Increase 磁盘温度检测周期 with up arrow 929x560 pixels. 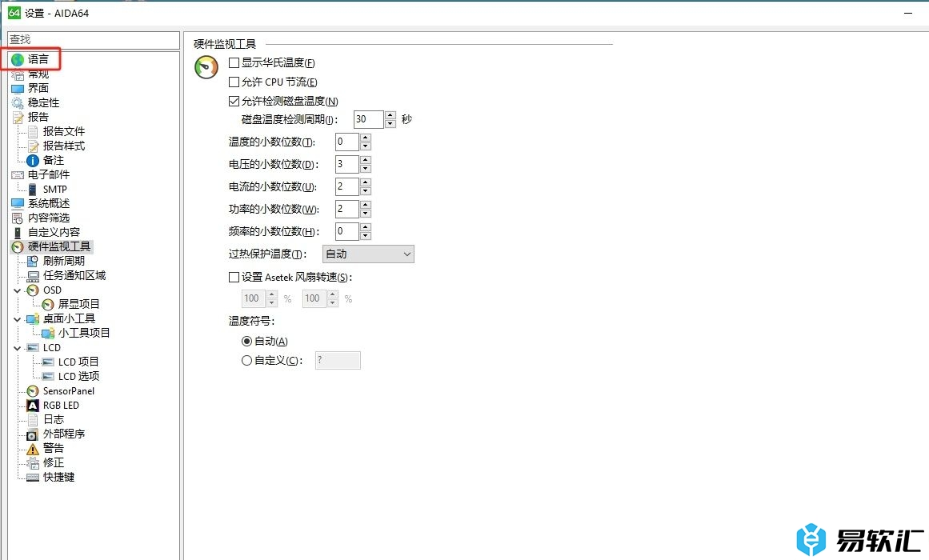390,115
